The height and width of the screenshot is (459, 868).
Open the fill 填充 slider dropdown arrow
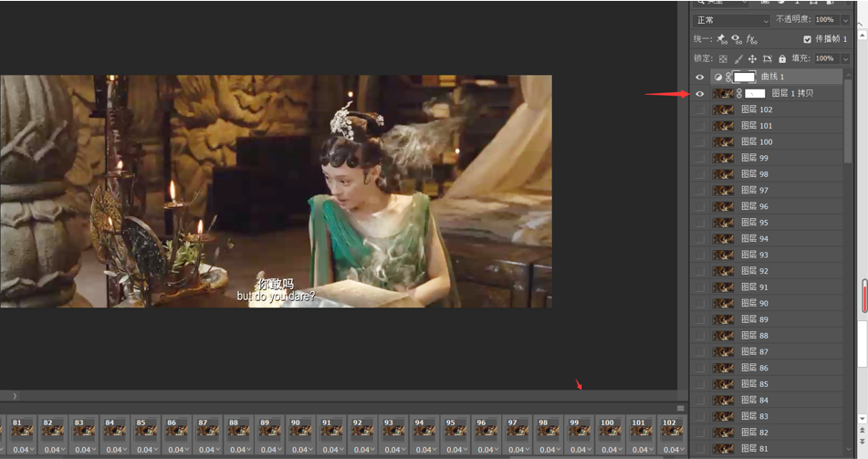coord(845,58)
